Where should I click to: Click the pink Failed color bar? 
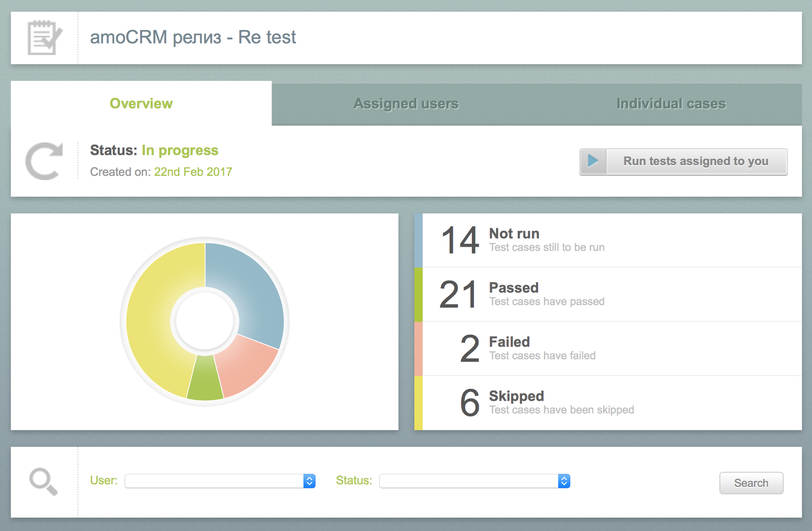pos(418,349)
